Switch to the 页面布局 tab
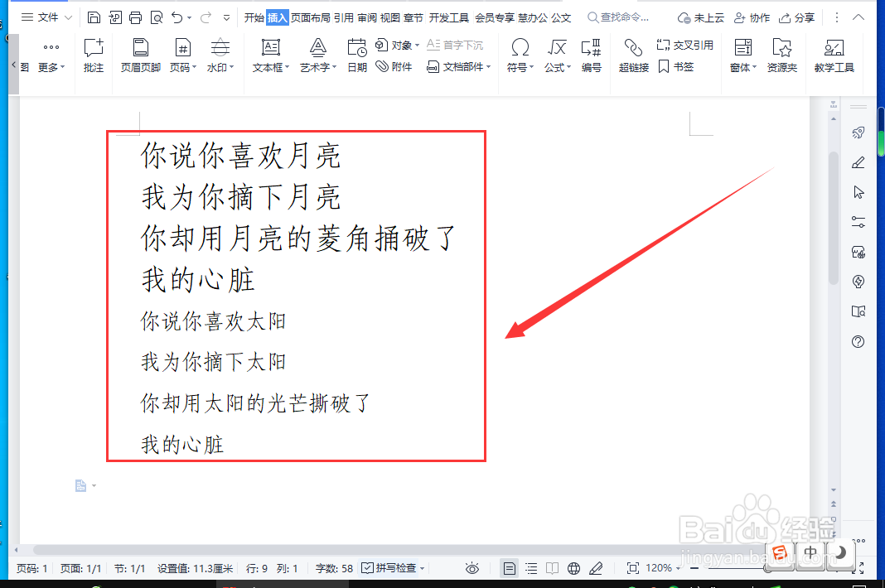885x588 pixels. tap(311, 17)
